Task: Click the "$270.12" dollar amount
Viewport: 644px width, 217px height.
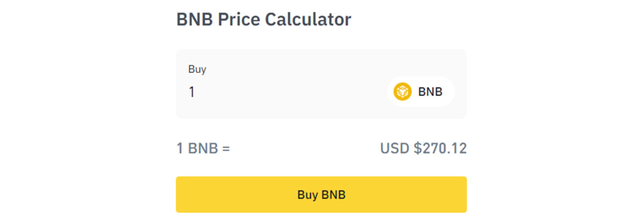Action: coord(440,148)
